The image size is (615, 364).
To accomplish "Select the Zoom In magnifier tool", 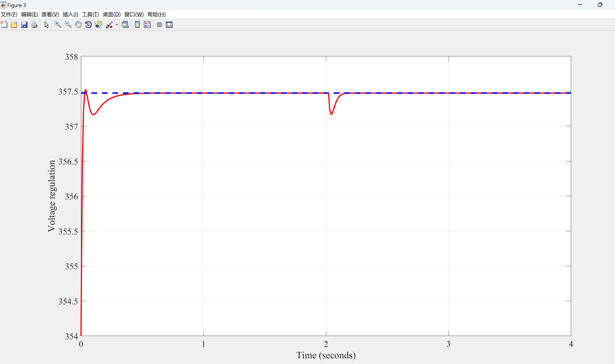I will pyautogui.click(x=58, y=25).
